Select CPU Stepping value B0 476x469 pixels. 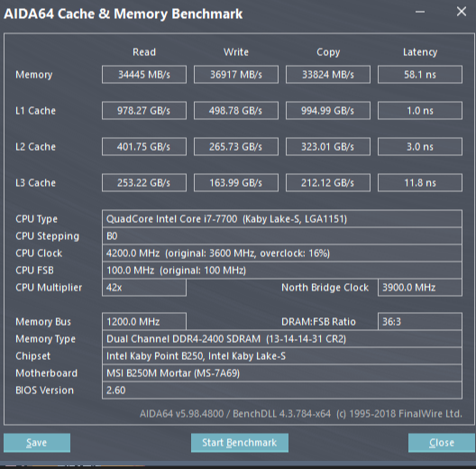[x=282, y=236]
